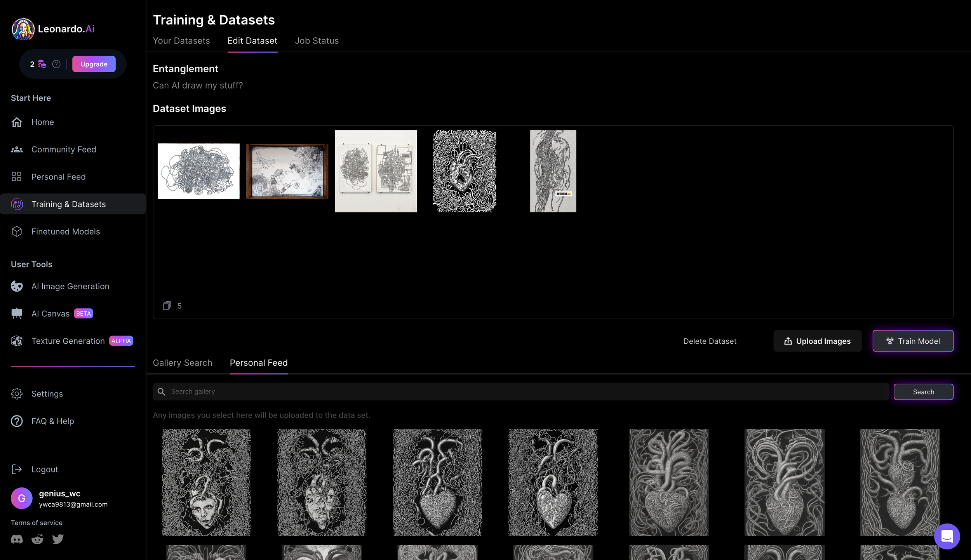Select the Personal Feed gallery tab
The image size is (971, 560).
[259, 363]
